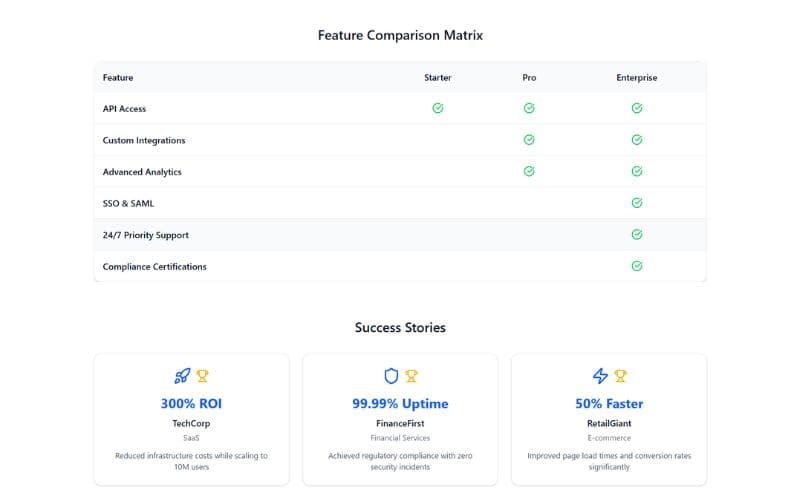Viewport: 800px width, 500px height.
Task: Click the Enterprise checkmark for 24/7 Priority Support
Action: (x=637, y=234)
